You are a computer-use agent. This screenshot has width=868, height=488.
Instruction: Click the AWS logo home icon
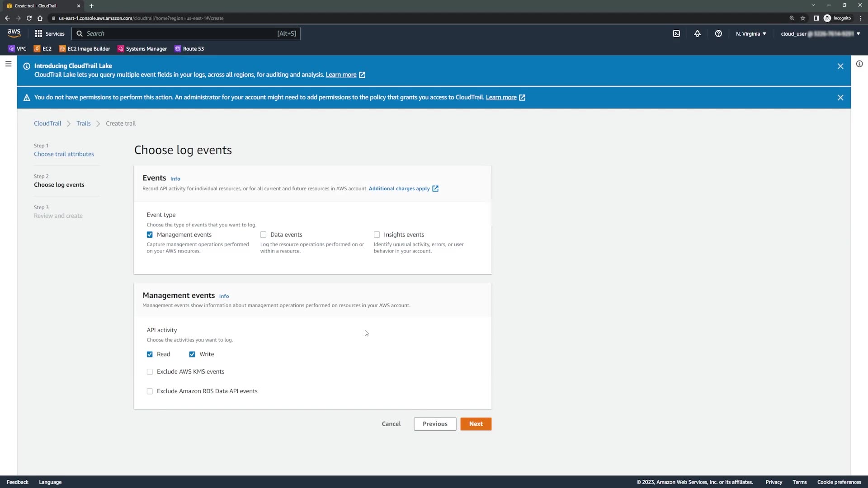coord(14,33)
